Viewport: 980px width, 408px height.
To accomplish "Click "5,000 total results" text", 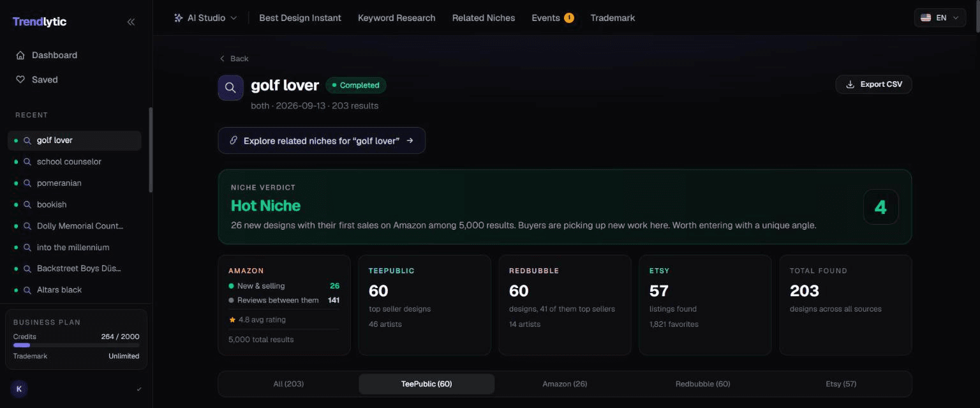I will tap(261, 340).
